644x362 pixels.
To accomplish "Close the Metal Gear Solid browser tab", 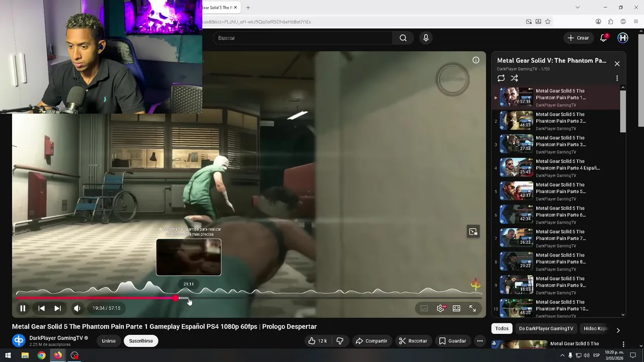I will (x=235, y=8).
